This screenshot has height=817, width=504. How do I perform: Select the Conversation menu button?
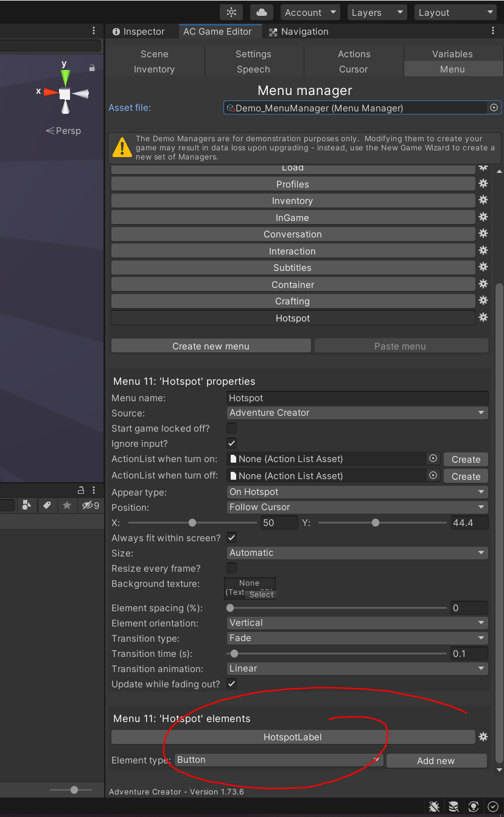click(293, 234)
